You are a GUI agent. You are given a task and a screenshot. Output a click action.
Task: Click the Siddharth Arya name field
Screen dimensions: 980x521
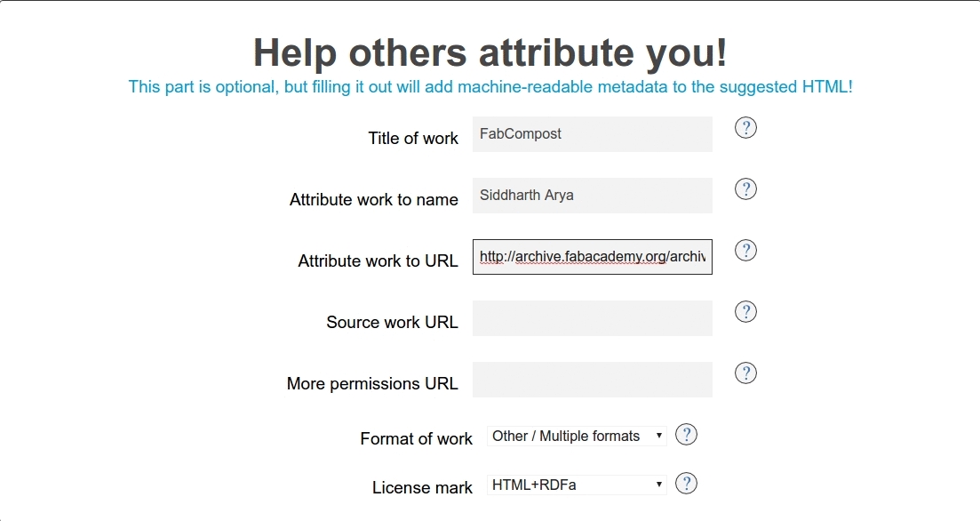pyautogui.click(x=593, y=195)
